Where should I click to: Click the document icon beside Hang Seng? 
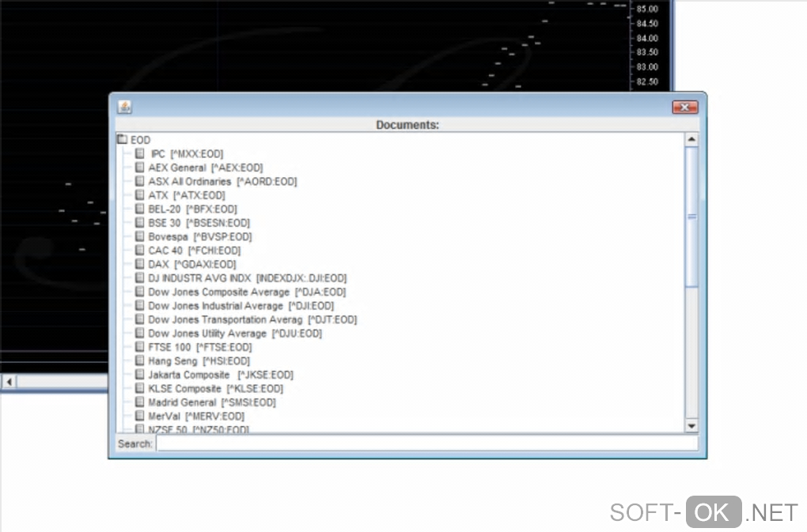click(x=139, y=360)
